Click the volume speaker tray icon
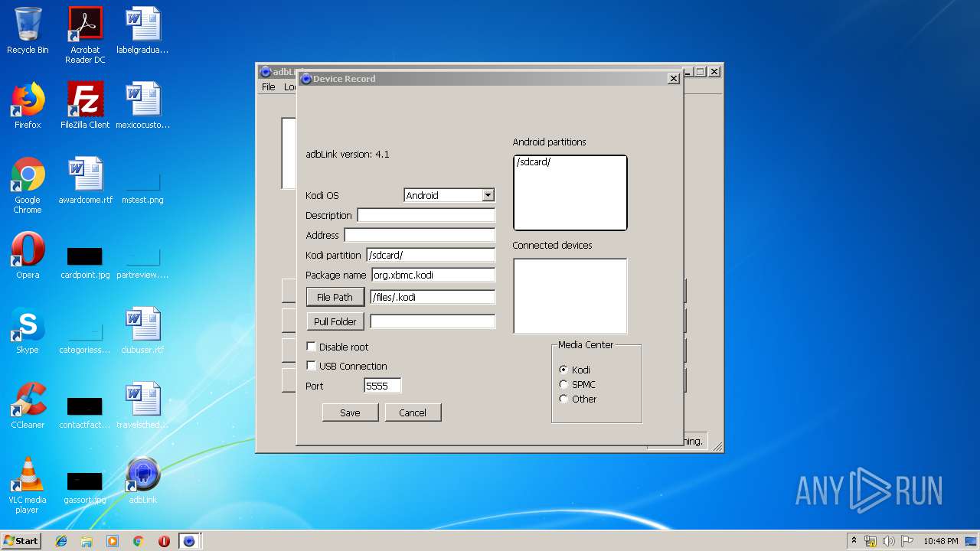 889,541
